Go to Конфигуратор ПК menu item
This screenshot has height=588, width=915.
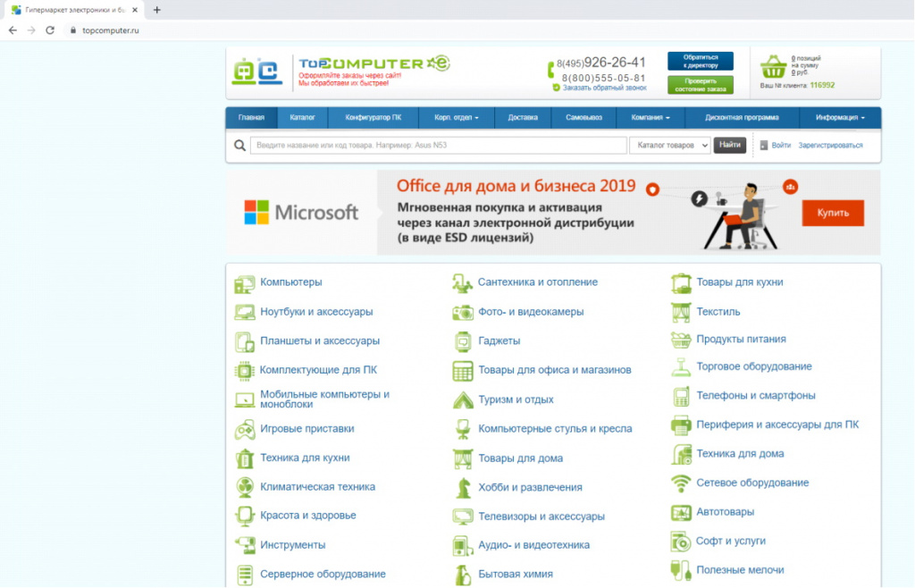pyautogui.click(x=373, y=118)
